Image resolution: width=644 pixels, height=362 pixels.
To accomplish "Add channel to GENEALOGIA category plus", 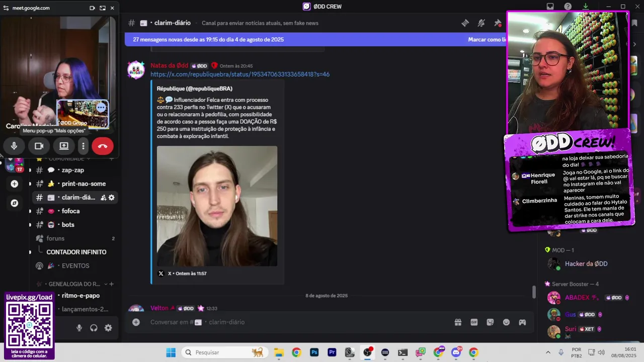I will (x=112, y=284).
